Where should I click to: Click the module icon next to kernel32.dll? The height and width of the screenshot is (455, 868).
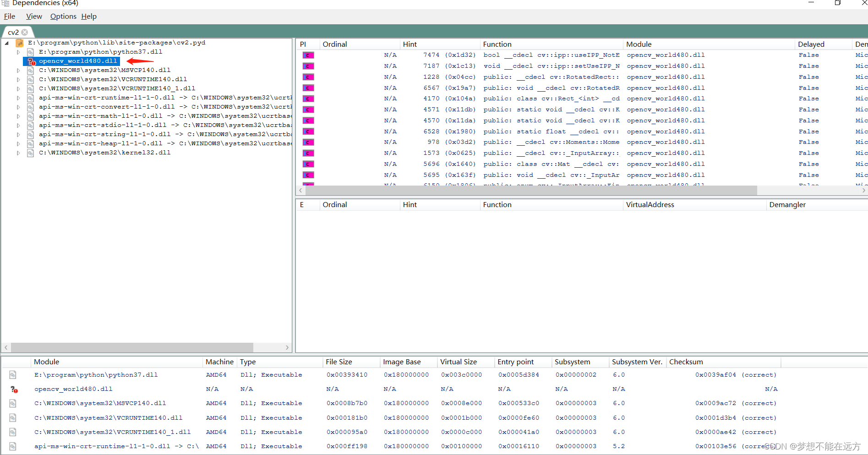[30, 152]
